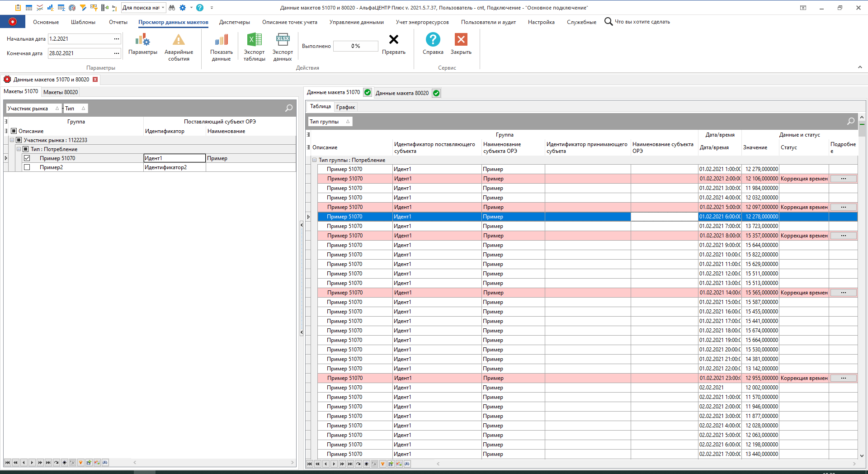Click Экспорт данных XLSX icon
The width and height of the screenshot is (868, 474).
point(283,40)
